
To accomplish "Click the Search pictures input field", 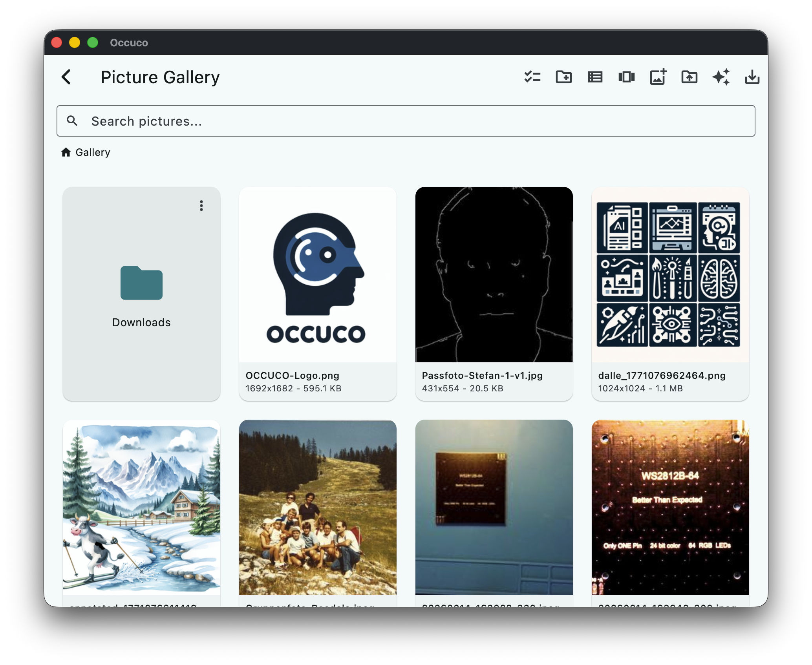I will [275, 121].
